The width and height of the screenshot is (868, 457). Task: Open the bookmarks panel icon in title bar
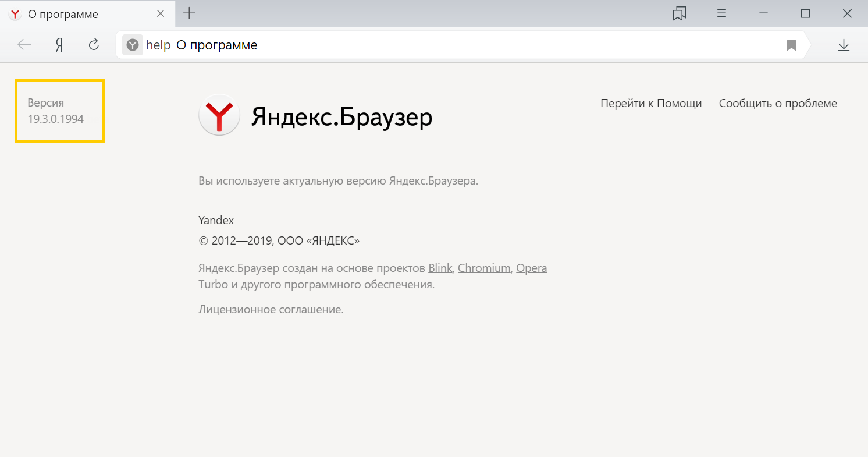point(679,13)
